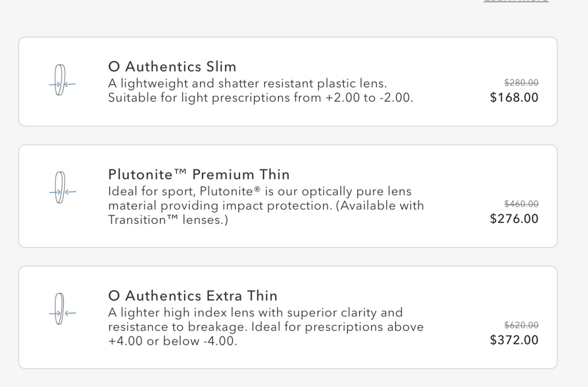This screenshot has width=588, height=387.
Task: Click the O Authentics Slim lens thickness icon
Action: tap(60, 81)
